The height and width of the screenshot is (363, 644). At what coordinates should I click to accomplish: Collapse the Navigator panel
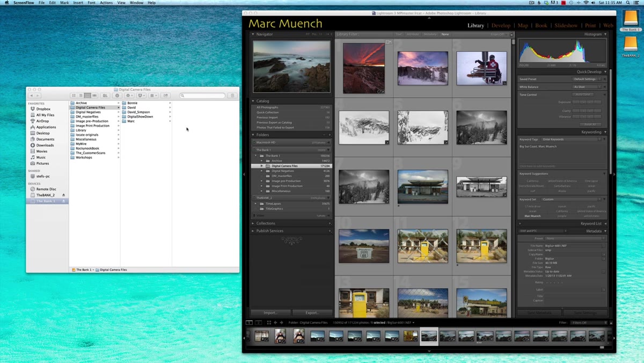(253, 34)
